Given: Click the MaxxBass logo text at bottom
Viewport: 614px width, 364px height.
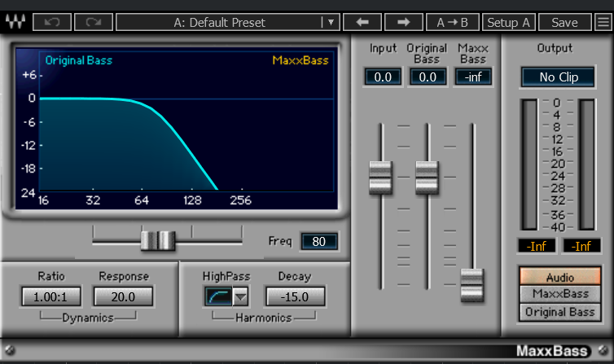Looking at the screenshot, I should [552, 351].
